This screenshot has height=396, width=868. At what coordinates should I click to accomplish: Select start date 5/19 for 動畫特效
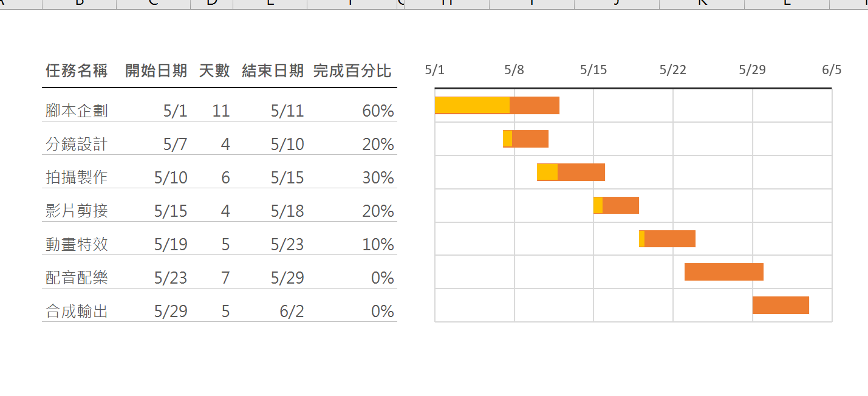point(171,244)
